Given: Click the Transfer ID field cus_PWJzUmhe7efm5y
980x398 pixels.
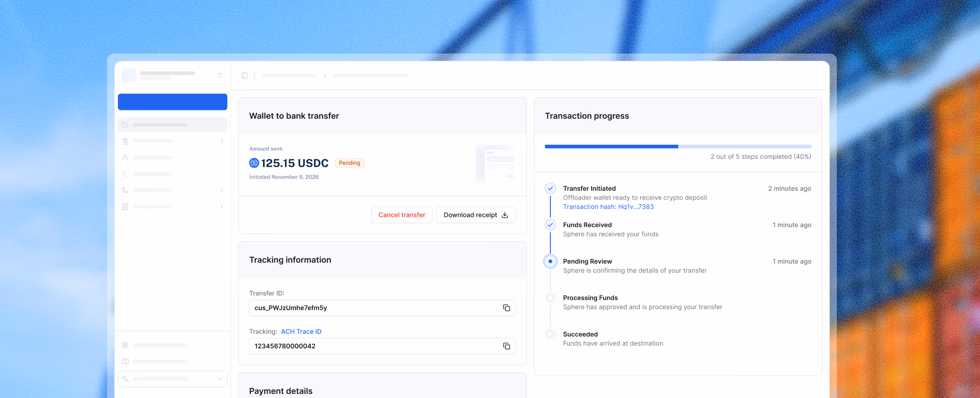Looking at the screenshot, I should tap(382, 308).
